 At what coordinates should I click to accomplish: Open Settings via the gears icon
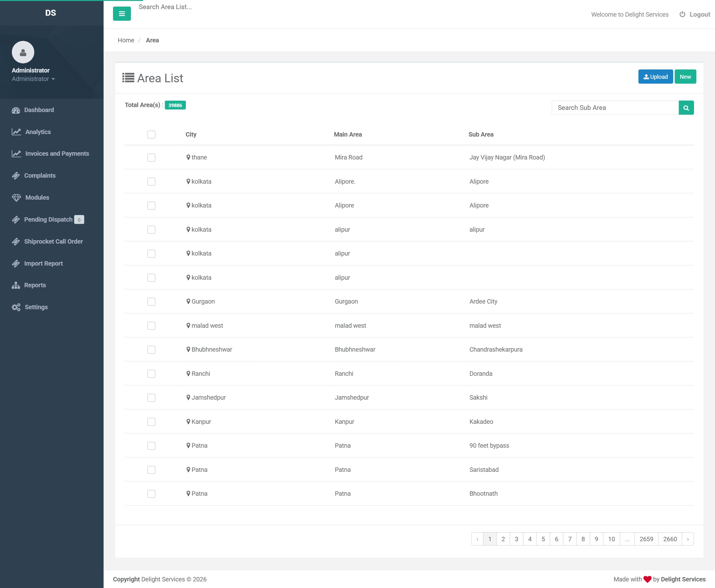(16, 307)
